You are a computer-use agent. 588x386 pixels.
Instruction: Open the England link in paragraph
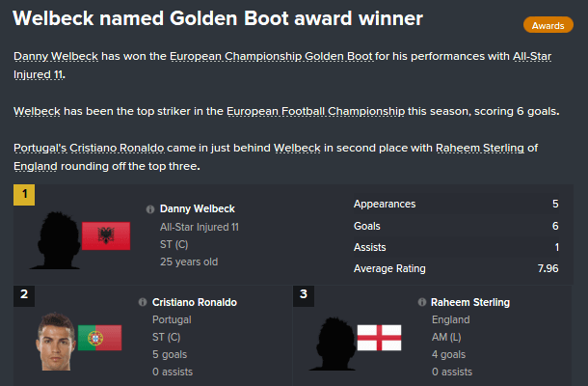tap(36, 166)
